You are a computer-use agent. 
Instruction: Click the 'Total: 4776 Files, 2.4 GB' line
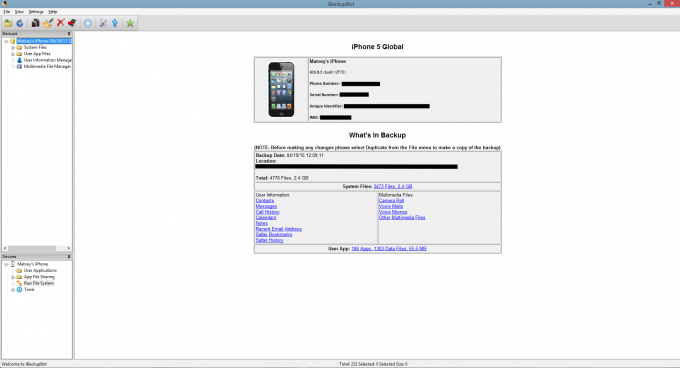(282, 178)
